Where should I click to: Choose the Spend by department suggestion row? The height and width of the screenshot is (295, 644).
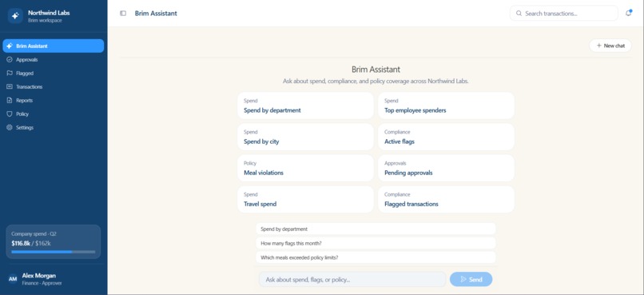tap(376, 229)
